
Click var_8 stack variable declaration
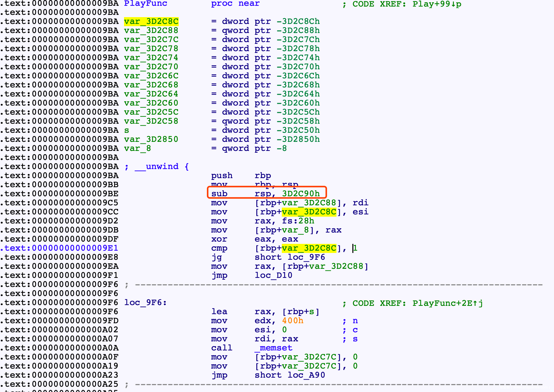[137, 148]
